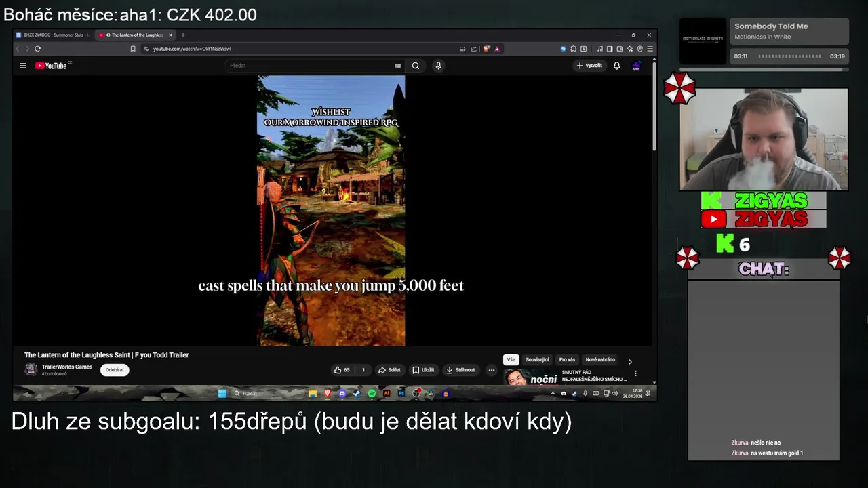868x488 pixels.
Task: Like the video with thumbs up (65)
Action: [342, 370]
